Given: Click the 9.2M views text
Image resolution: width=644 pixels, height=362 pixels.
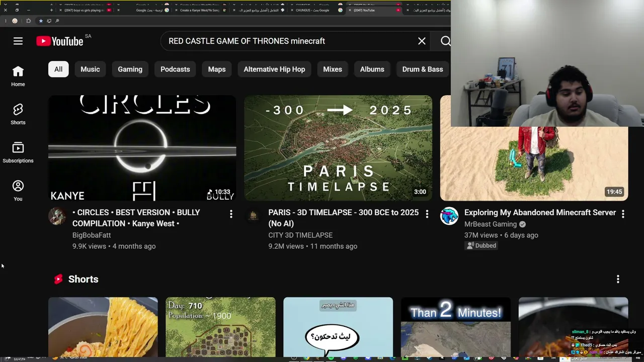Looking at the screenshot, I should [286, 246].
